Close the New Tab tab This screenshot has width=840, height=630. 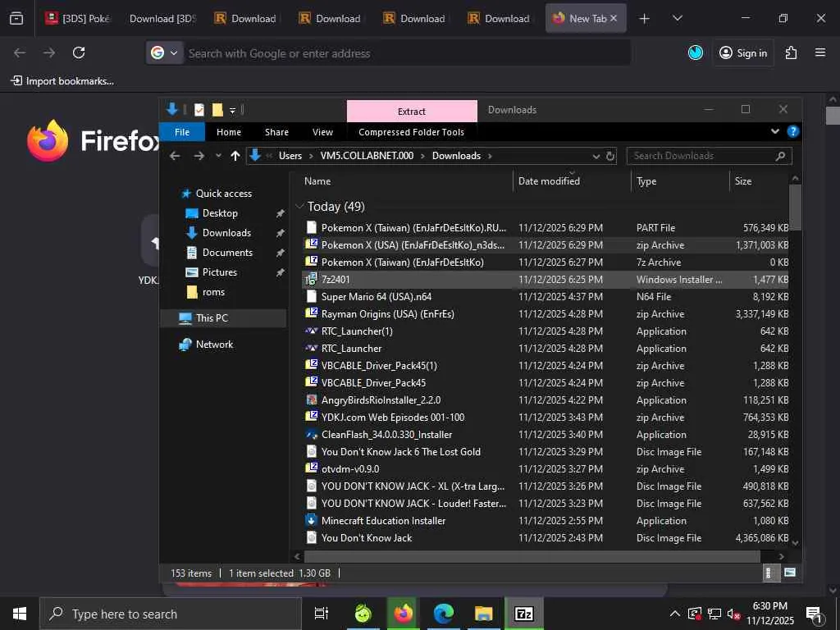pyautogui.click(x=614, y=18)
